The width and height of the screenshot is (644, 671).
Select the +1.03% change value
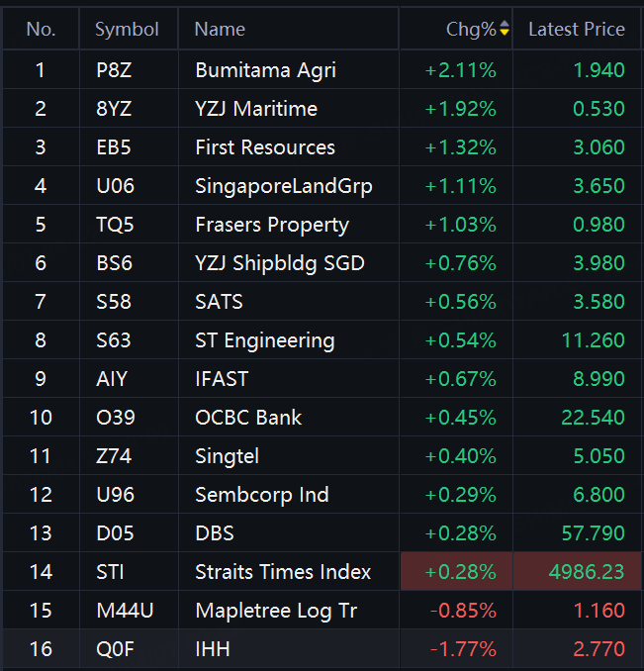tap(461, 225)
